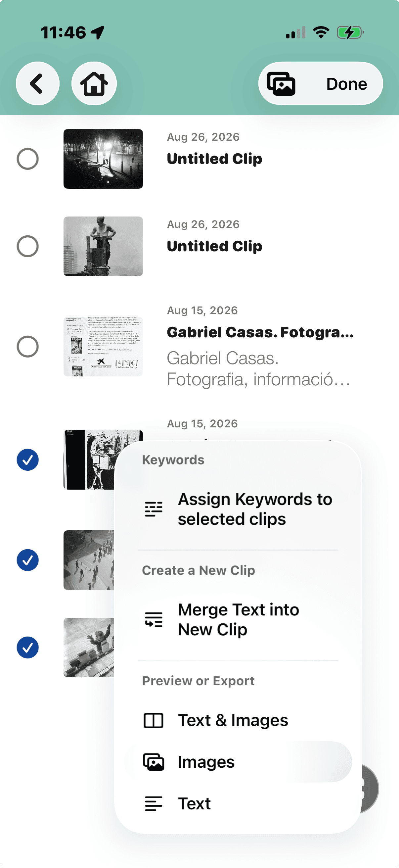Select Text & Images preview option
The width and height of the screenshot is (399, 868).
point(238,721)
